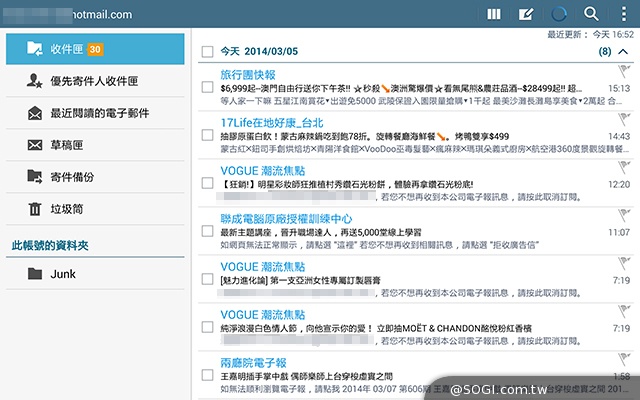Click the 草稿匣 drafts icon
This screenshot has width=640, height=400.
(35, 145)
